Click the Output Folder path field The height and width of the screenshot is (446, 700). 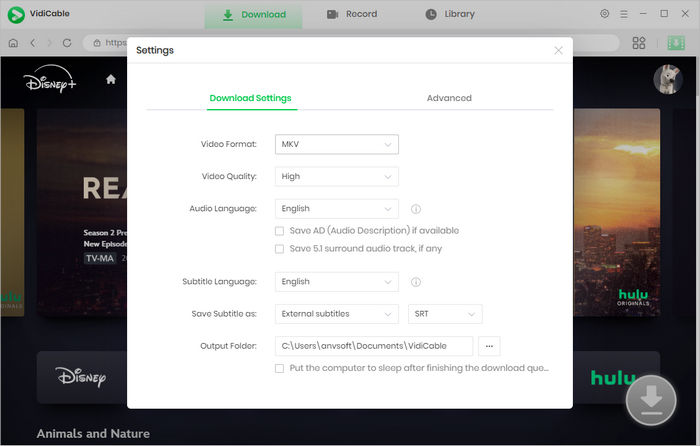[x=374, y=346]
